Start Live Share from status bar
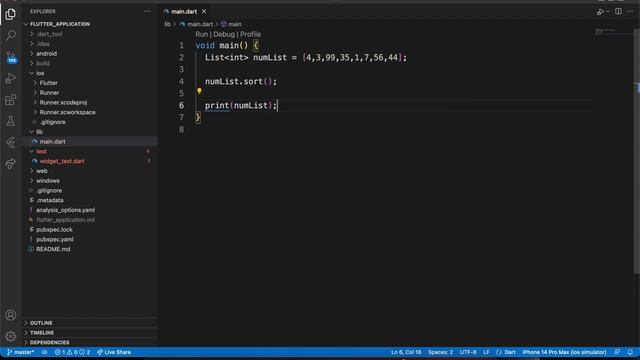 coord(114,352)
